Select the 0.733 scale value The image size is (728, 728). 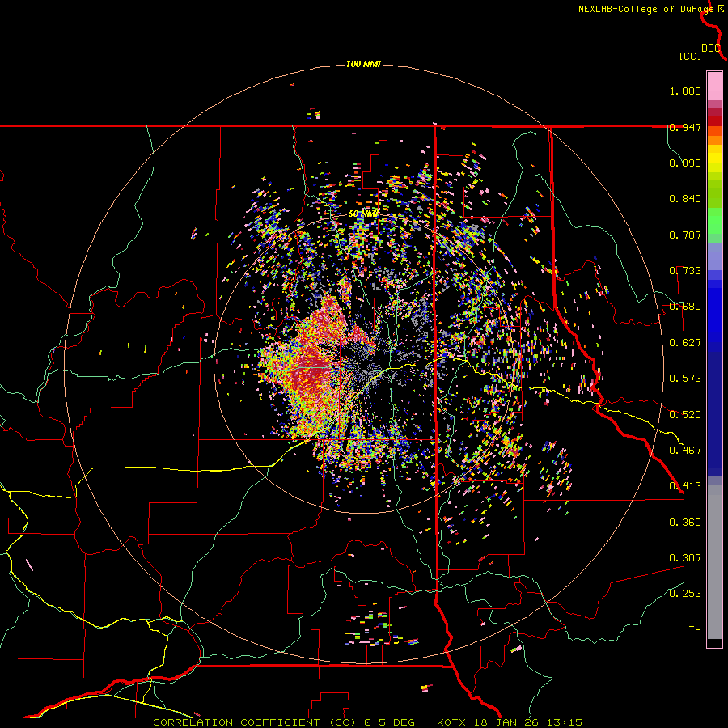685,271
